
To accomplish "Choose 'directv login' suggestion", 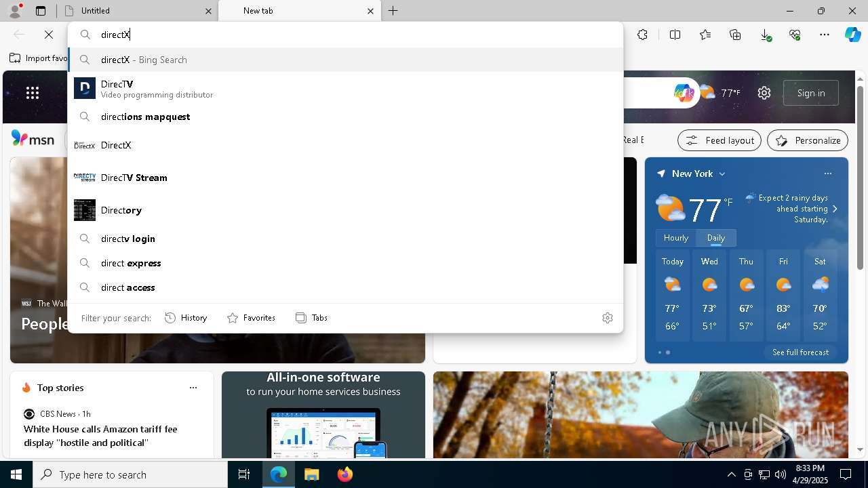I will point(345,239).
